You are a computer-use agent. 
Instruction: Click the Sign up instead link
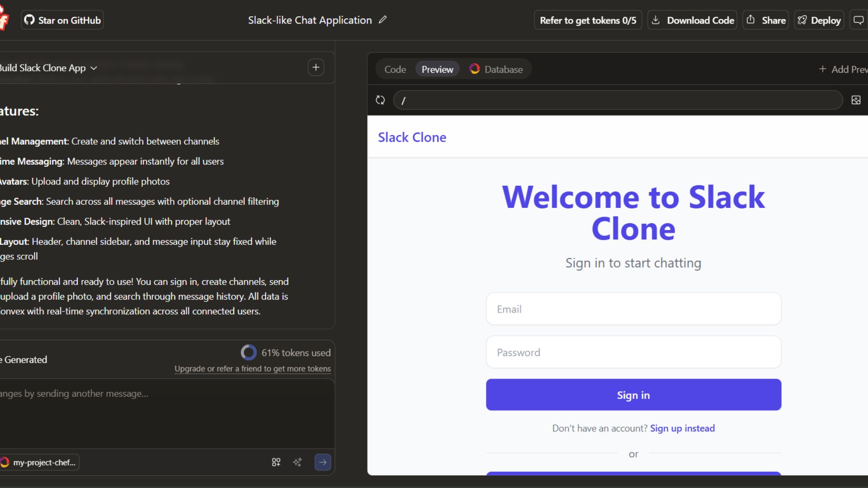tap(682, 428)
